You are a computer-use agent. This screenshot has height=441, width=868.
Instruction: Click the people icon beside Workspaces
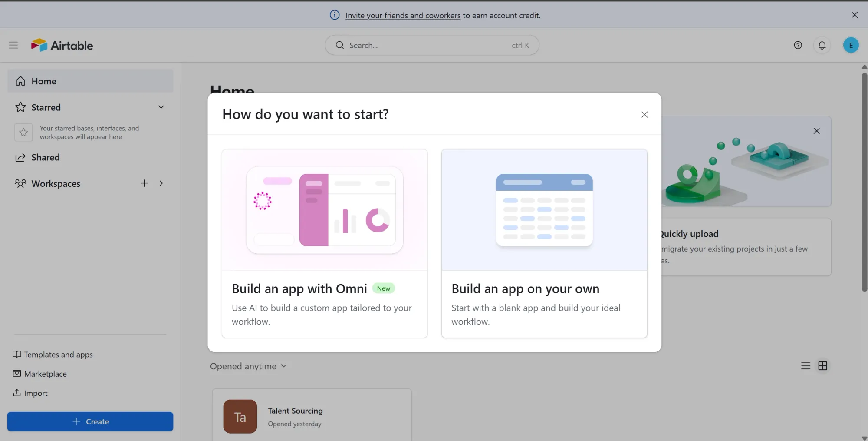(20, 183)
